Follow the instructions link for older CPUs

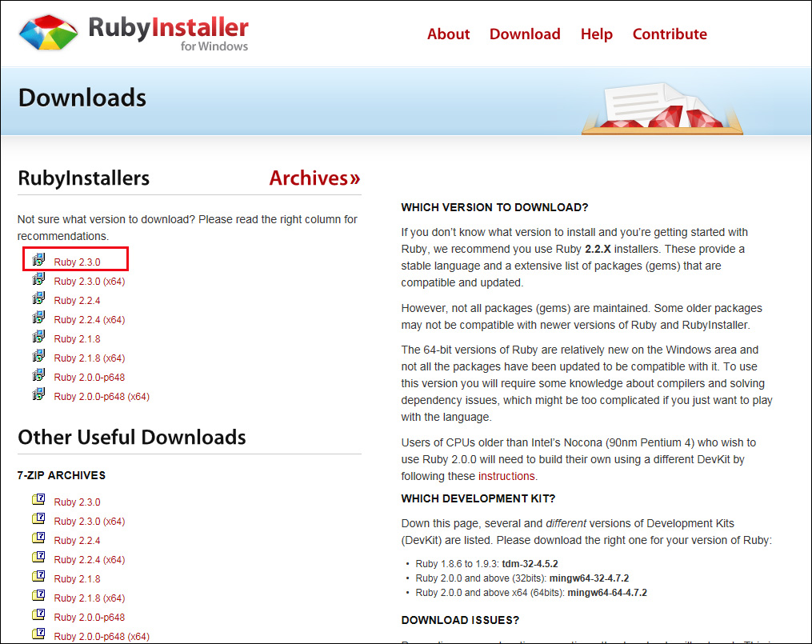[x=507, y=474]
